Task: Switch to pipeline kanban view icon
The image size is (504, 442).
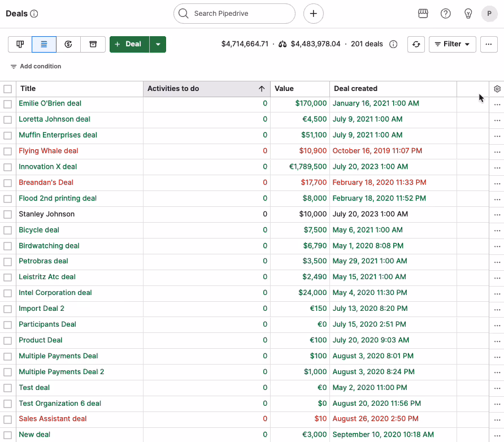Action: click(20, 44)
